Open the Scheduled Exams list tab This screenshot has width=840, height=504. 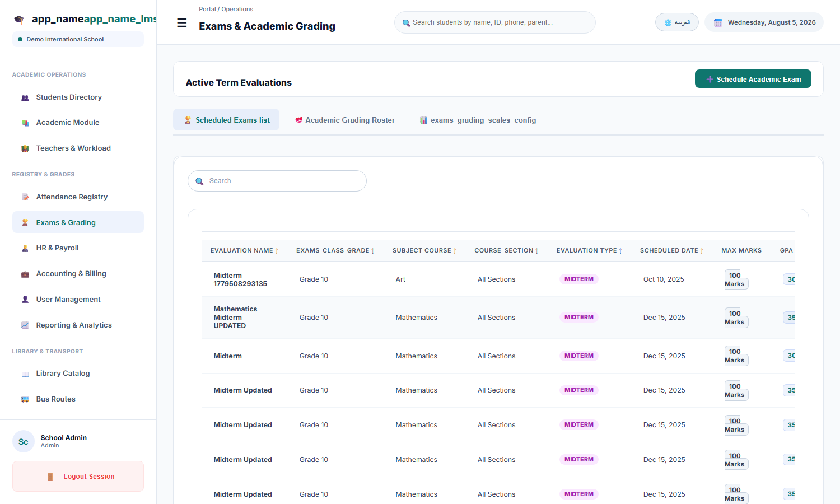(226, 120)
